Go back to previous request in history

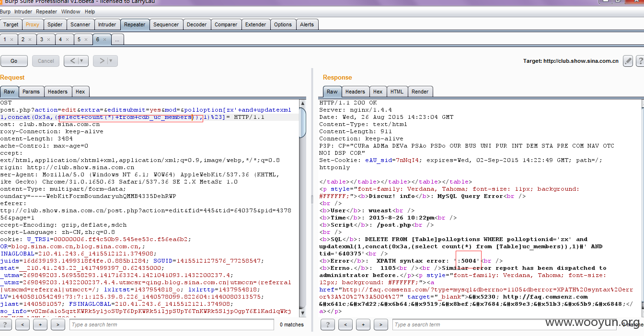(x=72, y=61)
